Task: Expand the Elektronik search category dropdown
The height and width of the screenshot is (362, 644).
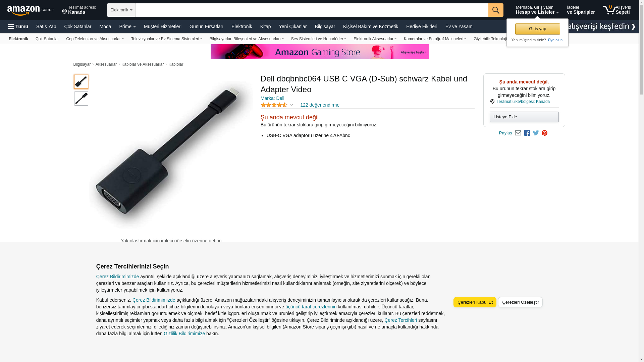Action: pos(121,10)
